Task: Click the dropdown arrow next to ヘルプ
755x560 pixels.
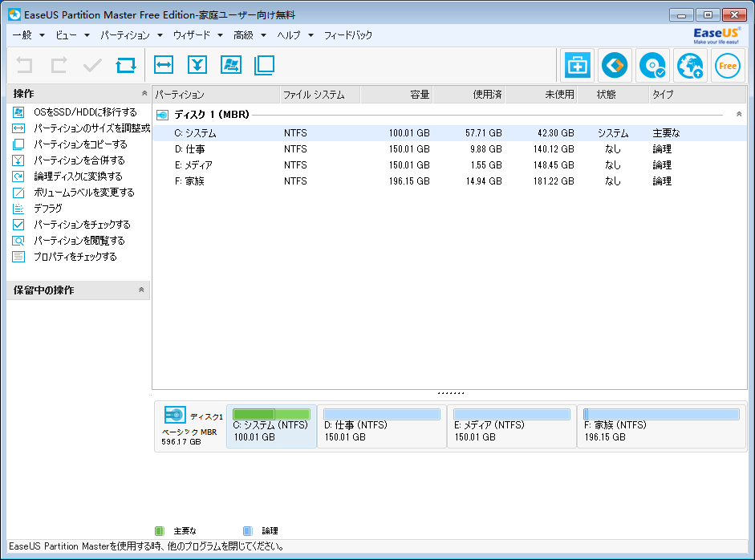Action: tap(311, 35)
